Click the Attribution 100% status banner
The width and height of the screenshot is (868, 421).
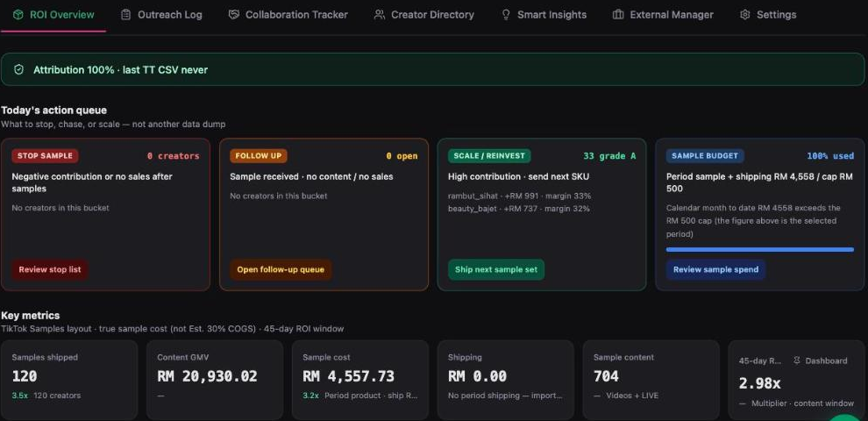coord(433,70)
